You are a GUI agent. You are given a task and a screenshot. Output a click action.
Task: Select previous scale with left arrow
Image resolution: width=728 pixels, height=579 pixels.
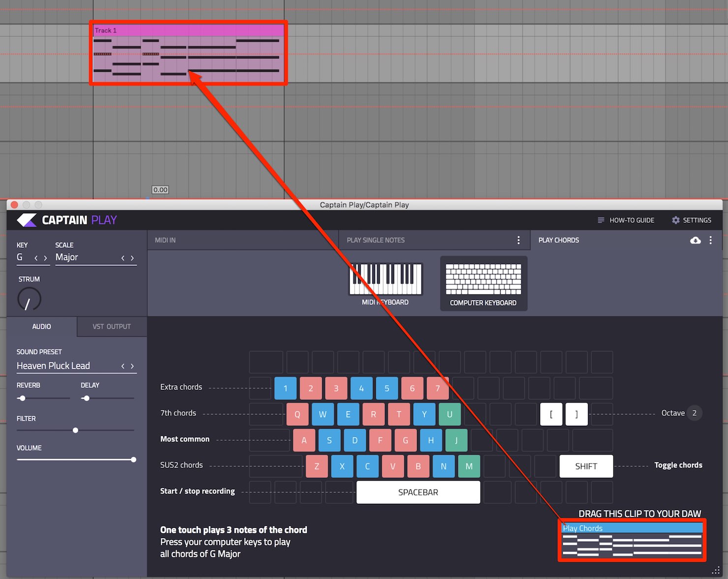pos(123,258)
